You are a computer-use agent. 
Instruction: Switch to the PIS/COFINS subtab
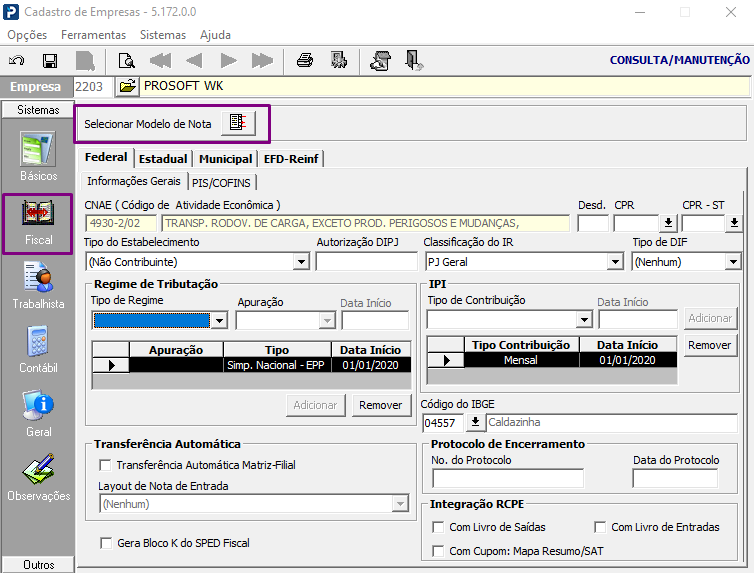[x=221, y=183]
